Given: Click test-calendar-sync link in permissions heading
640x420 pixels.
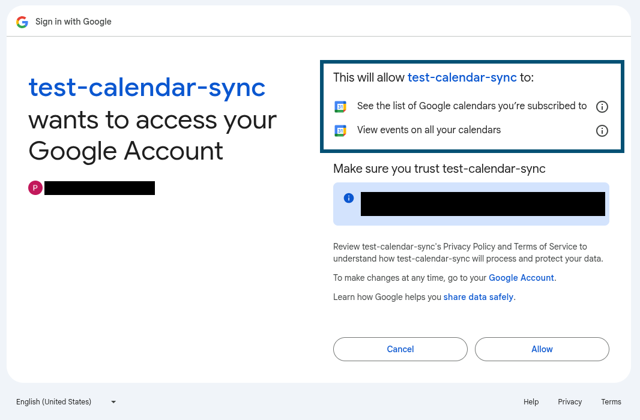Looking at the screenshot, I should (x=462, y=77).
